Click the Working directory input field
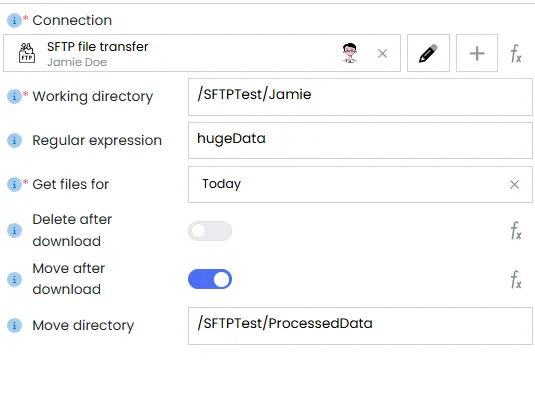 [x=360, y=97]
